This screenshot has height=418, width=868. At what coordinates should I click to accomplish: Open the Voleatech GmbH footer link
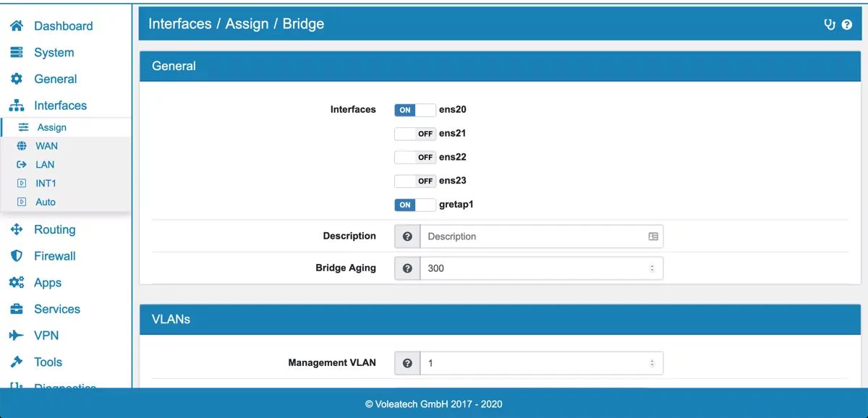(434, 404)
